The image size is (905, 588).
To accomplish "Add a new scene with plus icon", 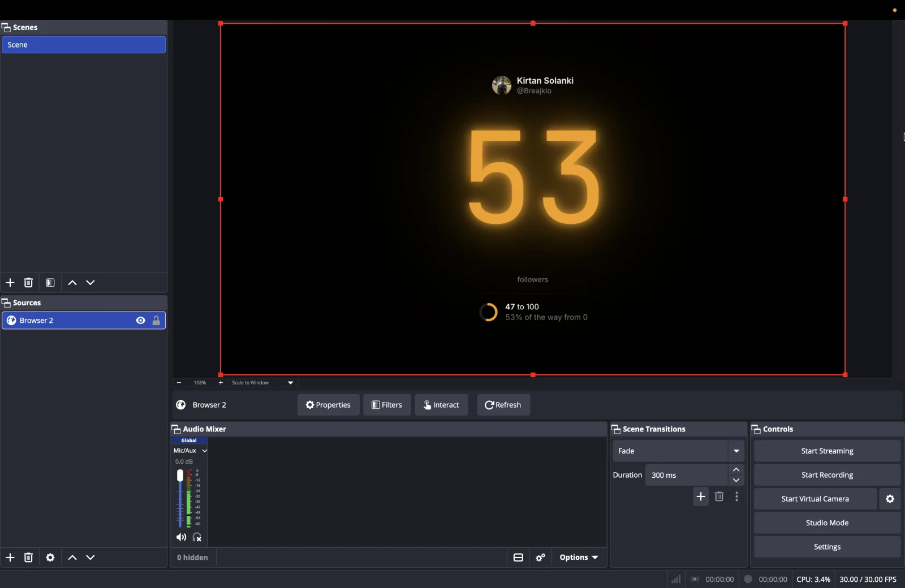I will coord(10,283).
